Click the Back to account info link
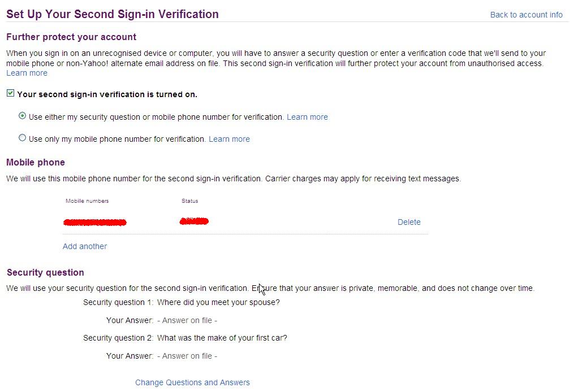574x392 pixels. (x=526, y=15)
